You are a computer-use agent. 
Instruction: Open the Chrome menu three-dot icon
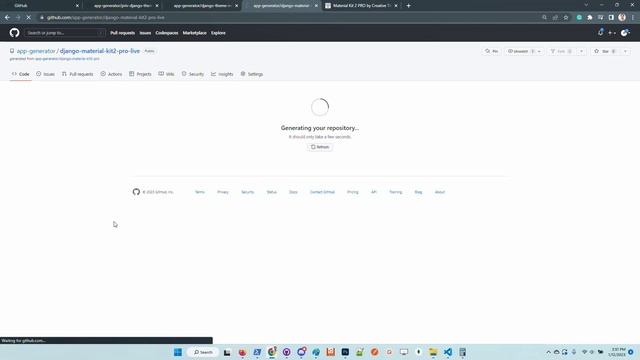[633, 18]
